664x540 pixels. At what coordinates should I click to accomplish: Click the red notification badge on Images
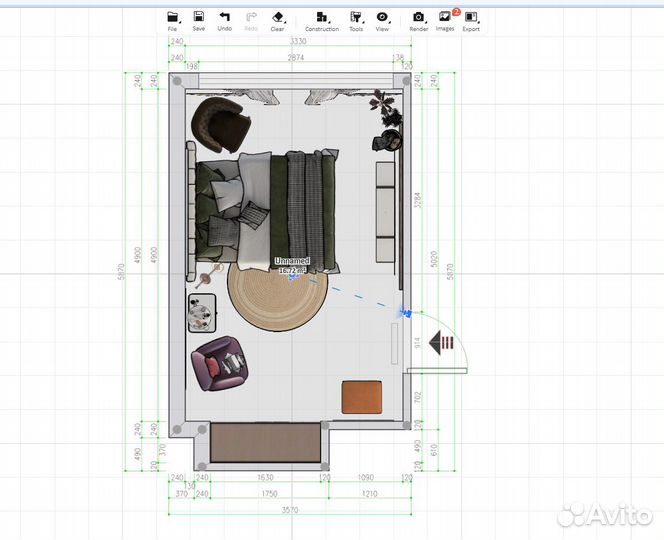[456, 11]
